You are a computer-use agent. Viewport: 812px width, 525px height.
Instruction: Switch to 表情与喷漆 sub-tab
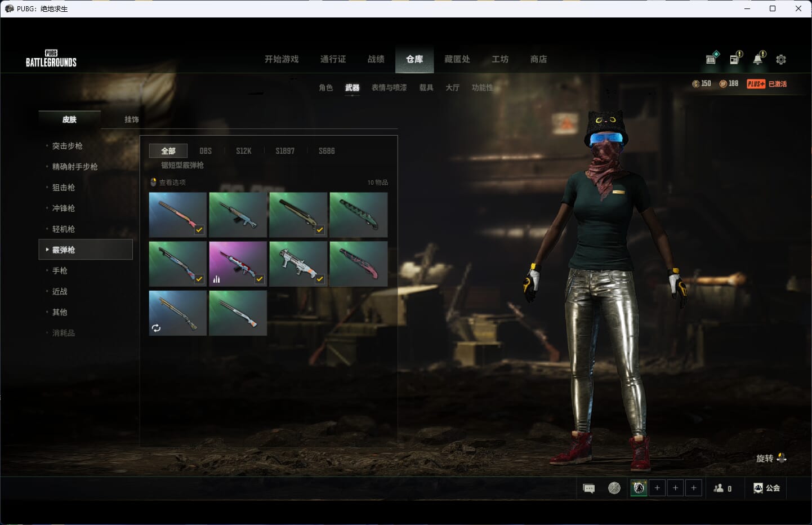pos(389,88)
